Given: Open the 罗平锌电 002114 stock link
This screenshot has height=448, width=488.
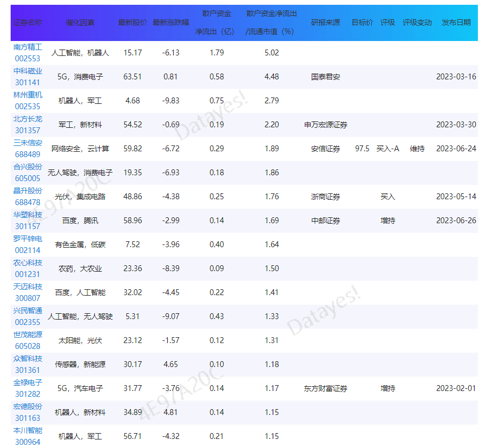Looking at the screenshot, I should (28, 245).
